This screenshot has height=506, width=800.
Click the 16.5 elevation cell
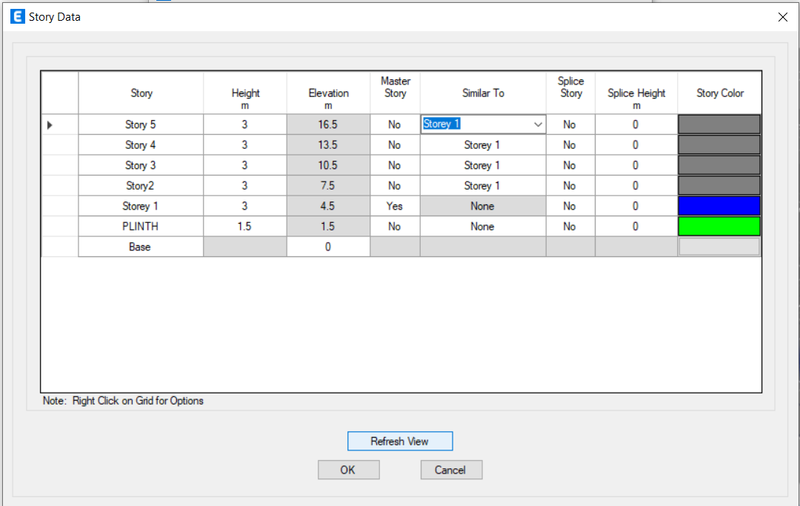pos(328,124)
